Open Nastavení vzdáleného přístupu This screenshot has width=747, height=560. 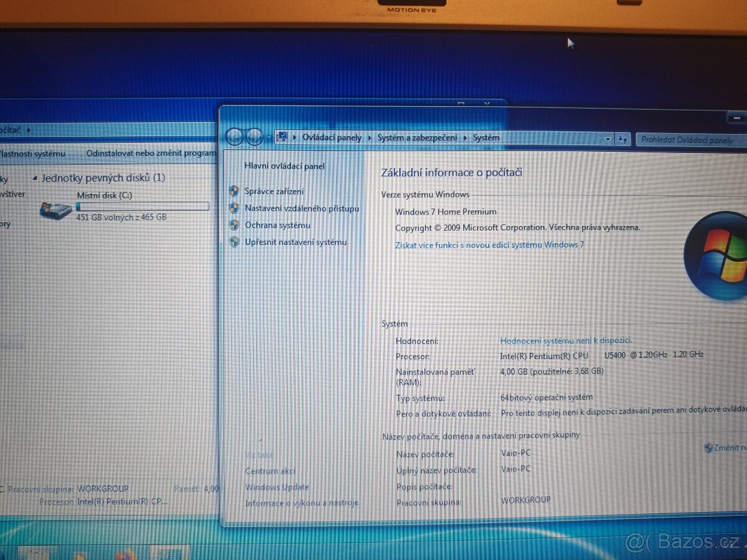click(x=302, y=208)
